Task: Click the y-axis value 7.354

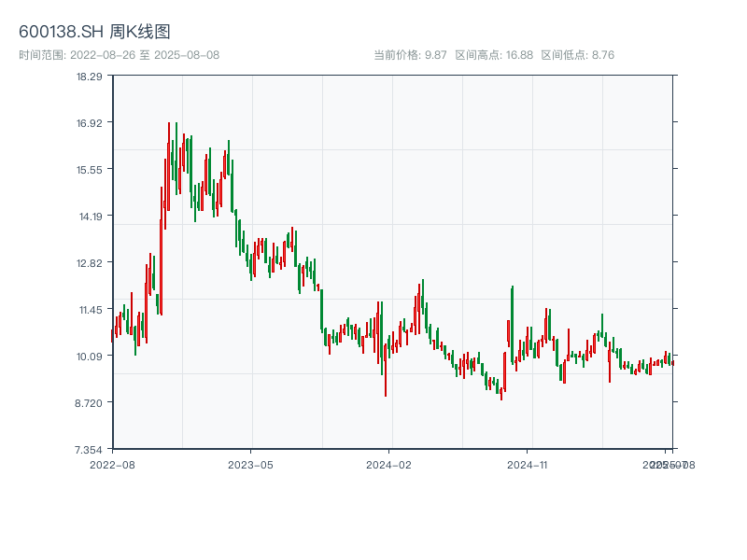Action: point(88,450)
